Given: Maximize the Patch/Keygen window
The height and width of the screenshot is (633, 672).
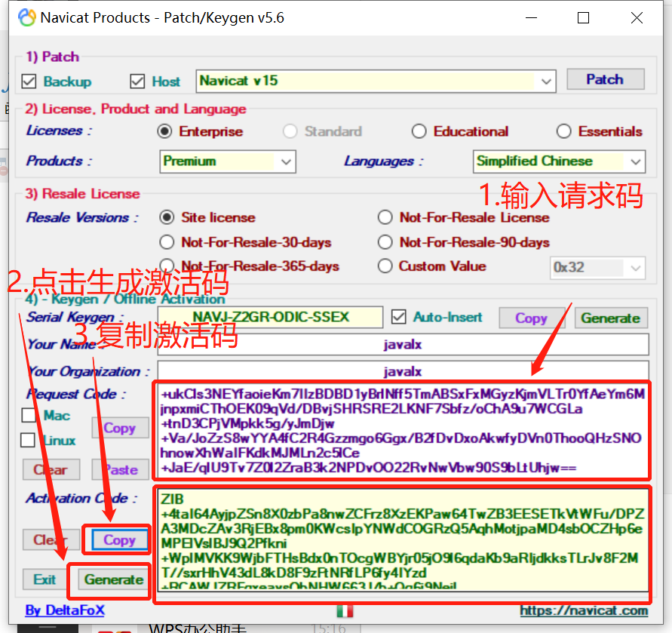Looking at the screenshot, I should point(583,18).
